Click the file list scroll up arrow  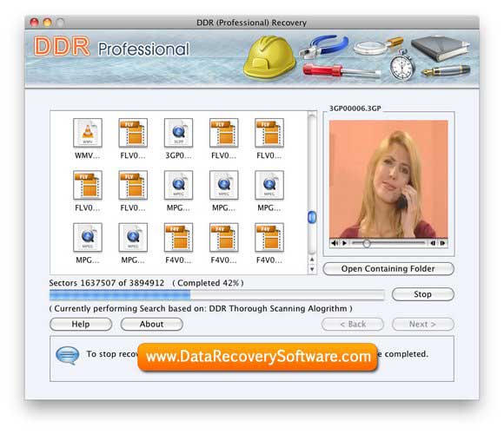312,260
